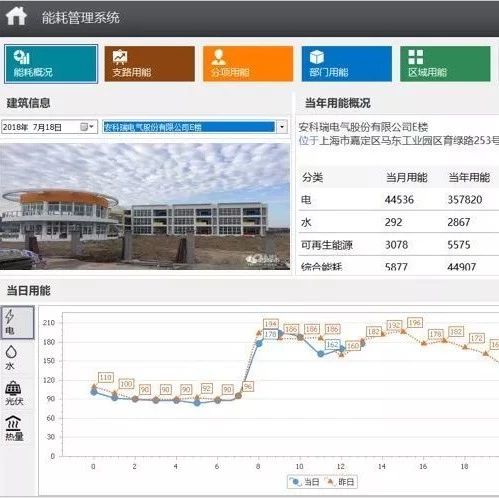This screenshot has width=499, height=498.
Task: Switch to the 热量 heat icon
Action: (14, 428)
